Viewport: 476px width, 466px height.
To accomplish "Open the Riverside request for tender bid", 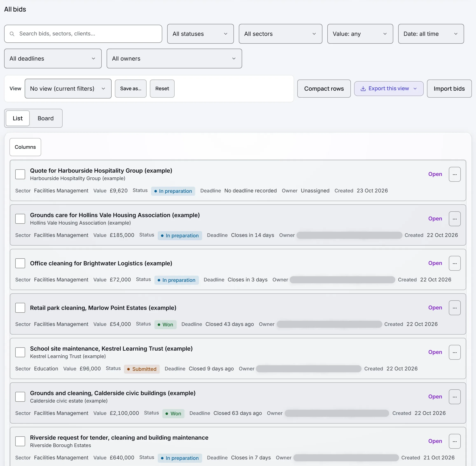I will pos(435,441).
